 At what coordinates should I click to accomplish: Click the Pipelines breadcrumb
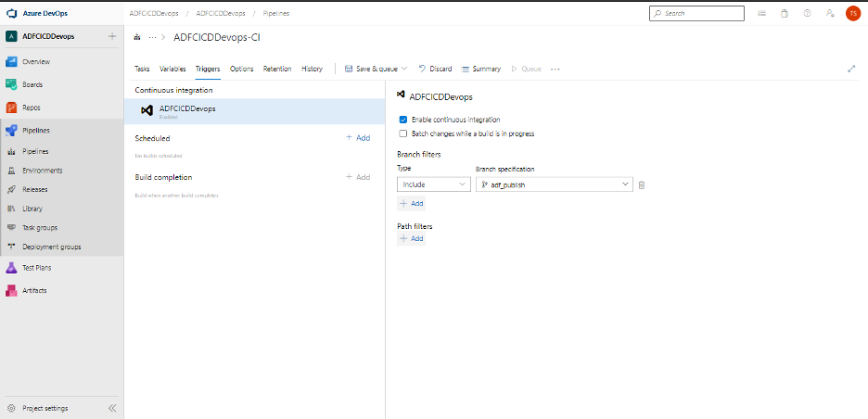[275, 13]
